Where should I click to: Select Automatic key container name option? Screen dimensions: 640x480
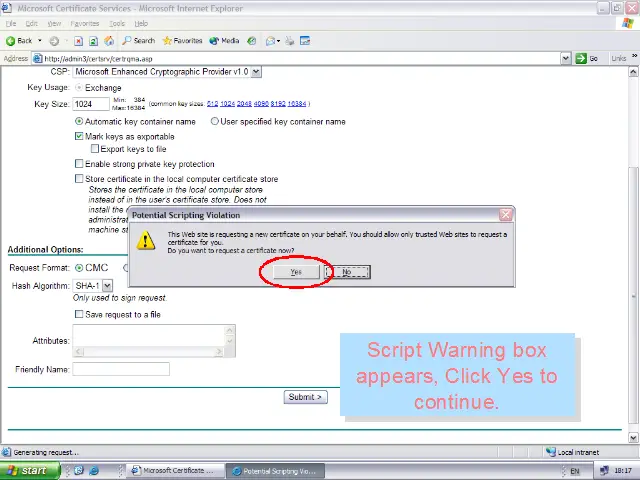coord(79,121)
